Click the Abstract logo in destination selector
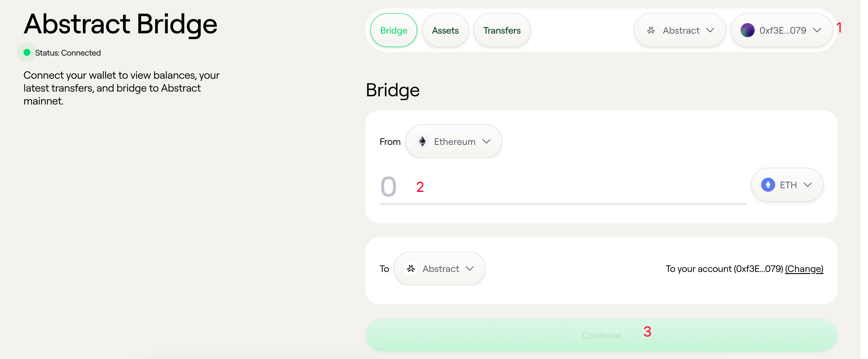Image resolution: width=868 pixels, height=359 pixels. [411, 268]
